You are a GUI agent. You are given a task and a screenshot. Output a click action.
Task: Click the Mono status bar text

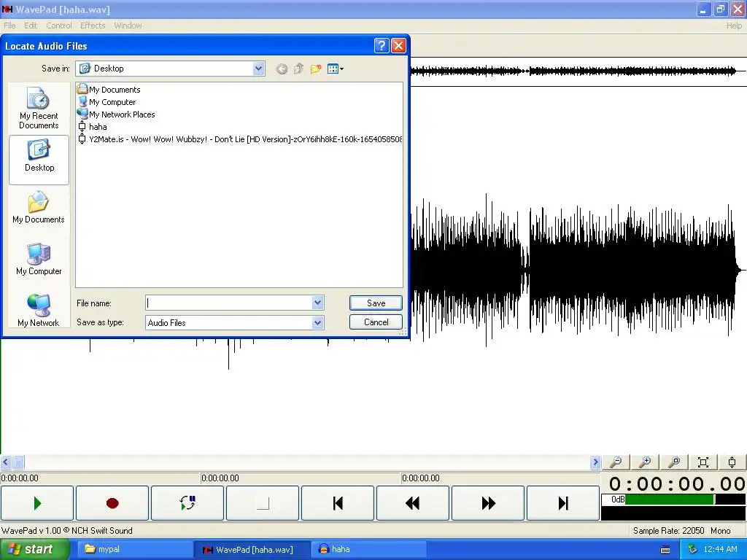click(720, 531)
